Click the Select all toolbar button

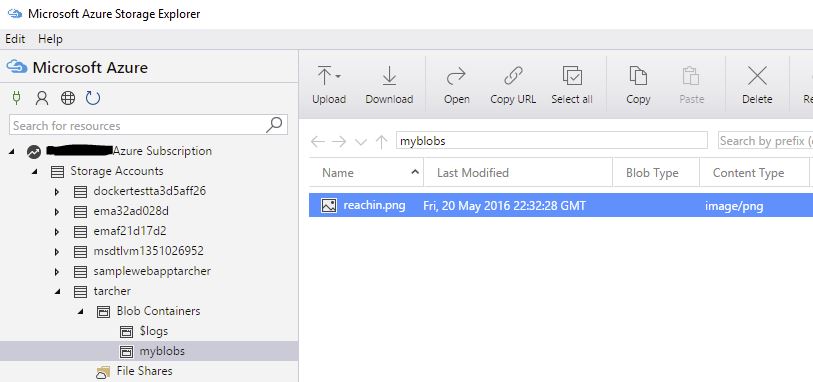(x=572, y=85)
